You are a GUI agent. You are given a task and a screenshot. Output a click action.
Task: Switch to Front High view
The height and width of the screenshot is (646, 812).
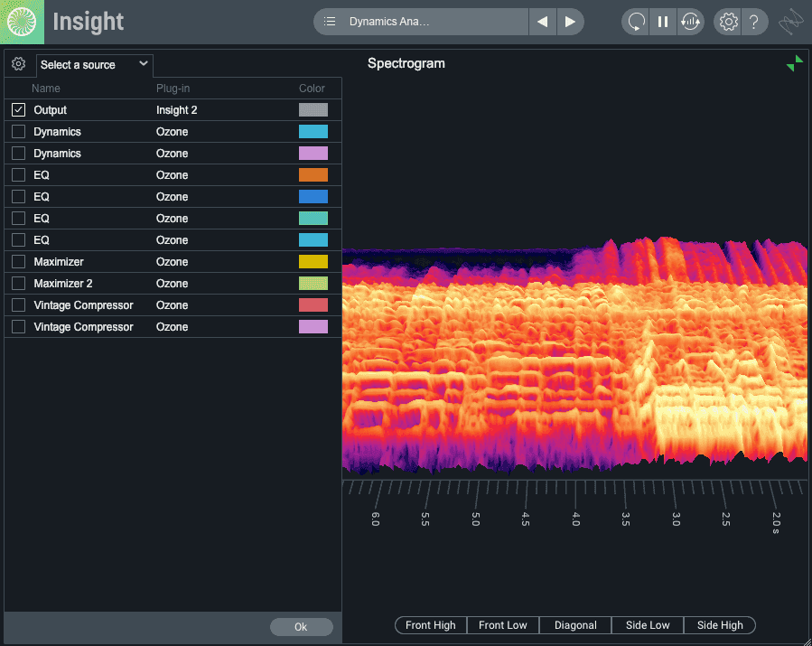(430, 625)
